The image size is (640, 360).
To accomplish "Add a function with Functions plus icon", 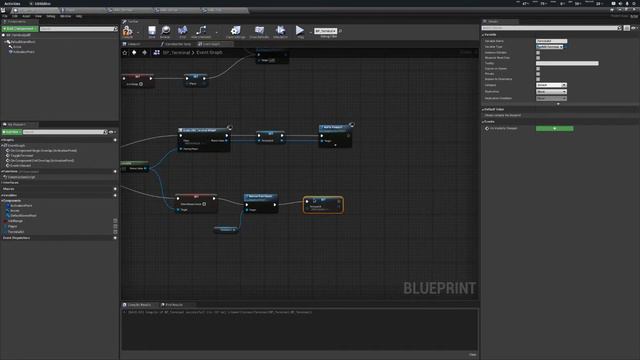I will point(115,171).
